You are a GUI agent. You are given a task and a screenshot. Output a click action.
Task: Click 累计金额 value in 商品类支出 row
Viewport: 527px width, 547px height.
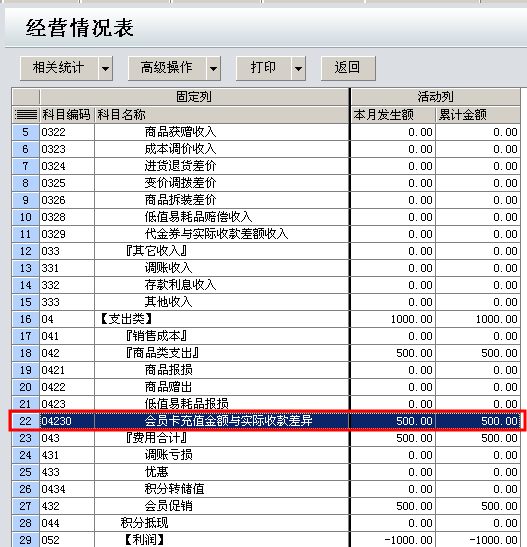(478, 353)
